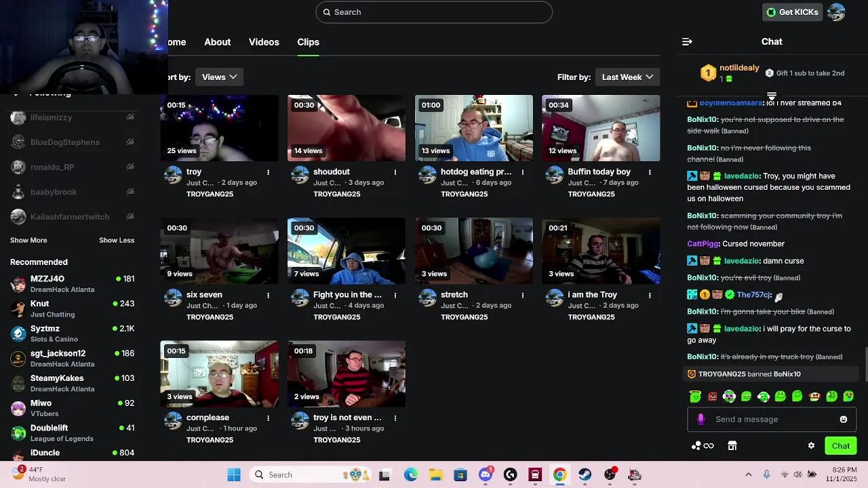
Task: Open the channel points shop icon
Action: [732, 446]
